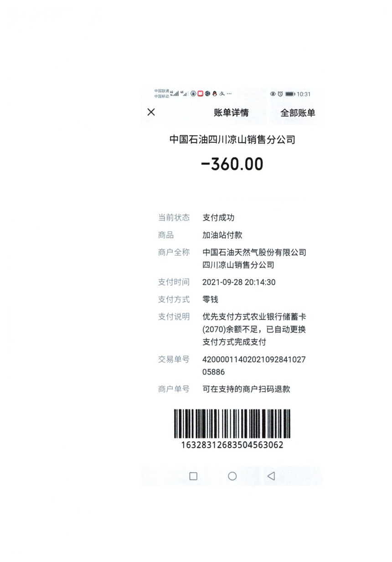392x562 pixels.
Task: Tap the barcode number 1632831268350456306 2
Action: pos(232,445)
